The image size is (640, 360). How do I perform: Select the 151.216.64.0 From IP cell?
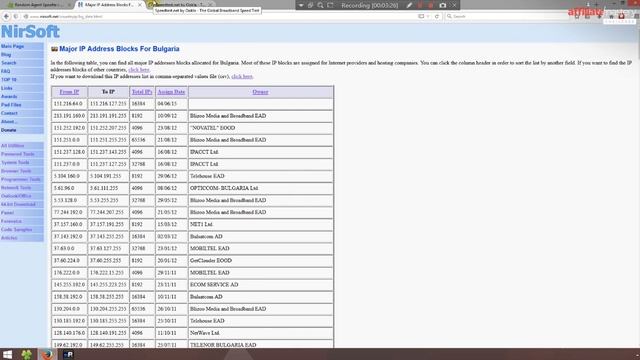[69, 104]
